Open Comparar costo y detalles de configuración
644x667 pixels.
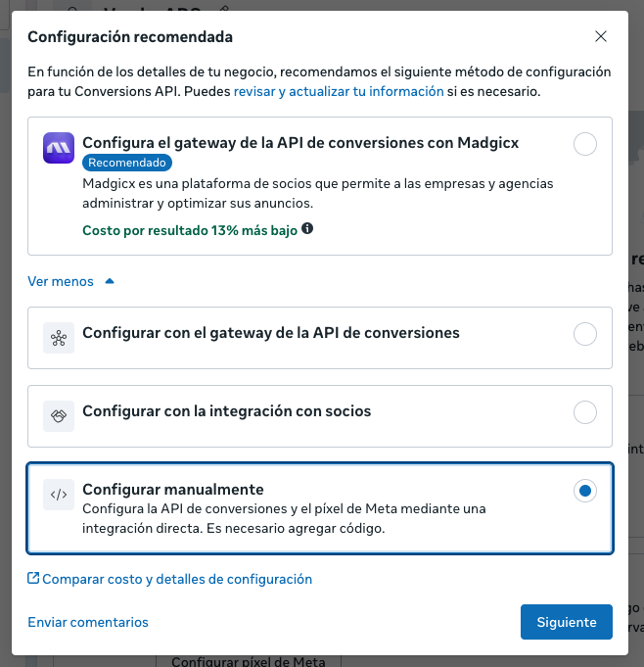pyautogui.click(x=177, y=579)
